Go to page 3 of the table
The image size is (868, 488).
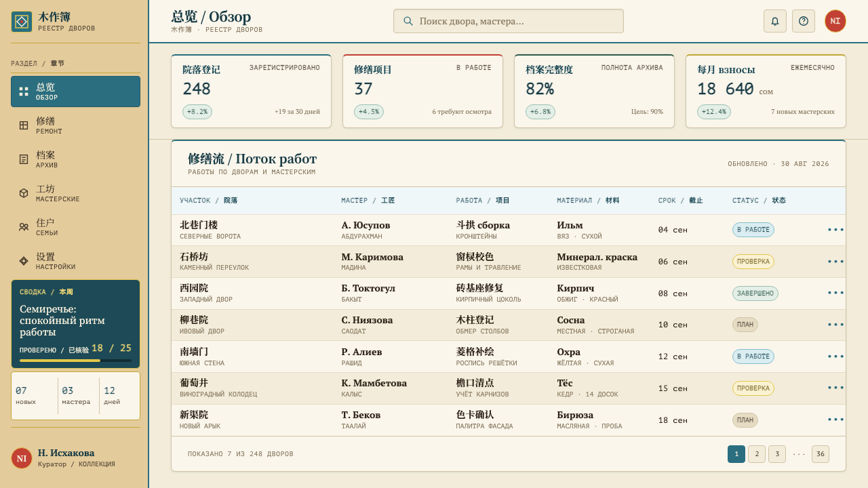pyautogui.click(x=777, y=454)
